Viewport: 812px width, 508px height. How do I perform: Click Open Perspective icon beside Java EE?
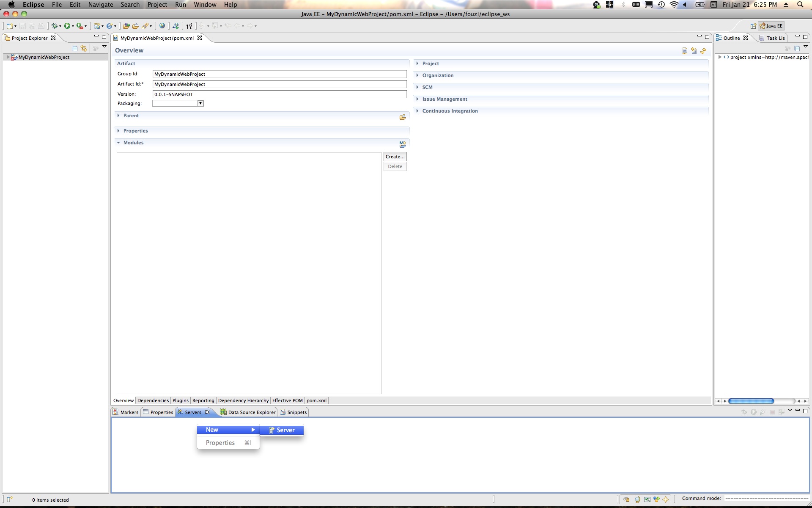tap(753, 26)
